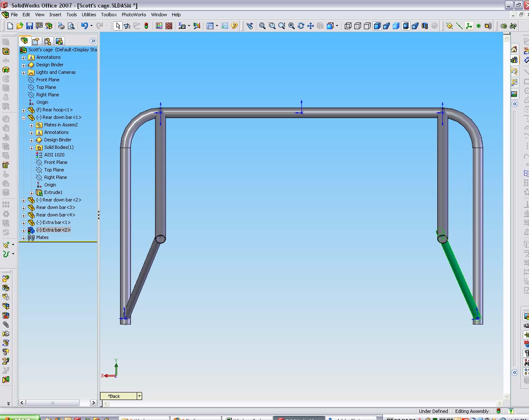Click the feature tree horizontal scrollbar
Screen dimensions: 529x420
coord(53,403)
